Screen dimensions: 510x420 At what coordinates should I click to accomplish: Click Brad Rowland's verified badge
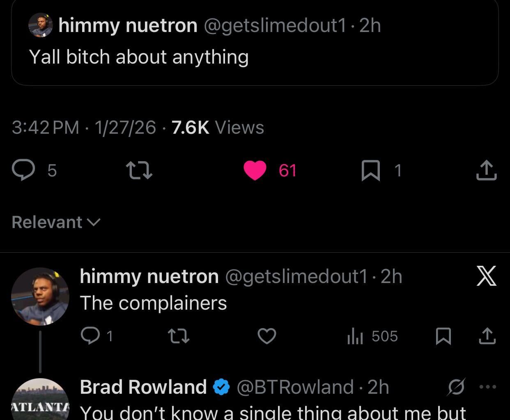[221, 386]
